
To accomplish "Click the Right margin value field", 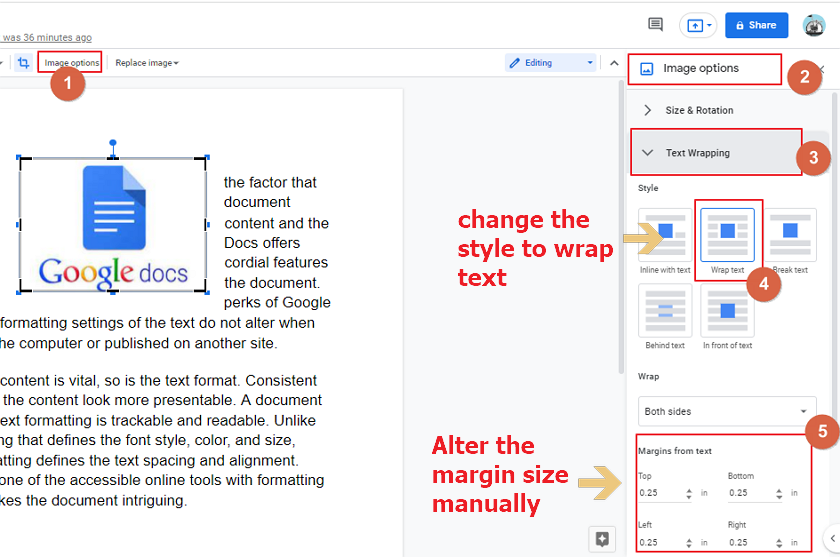I will 750,543.
